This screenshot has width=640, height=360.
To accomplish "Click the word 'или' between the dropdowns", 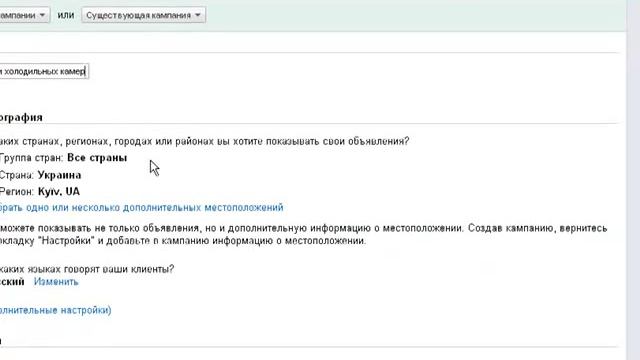I will (66, 15).
